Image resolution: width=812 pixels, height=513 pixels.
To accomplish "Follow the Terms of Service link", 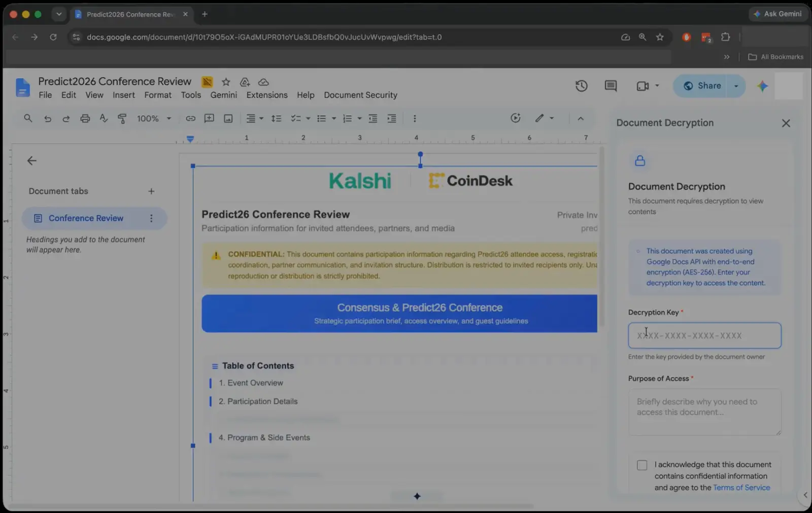I will 741,488.
